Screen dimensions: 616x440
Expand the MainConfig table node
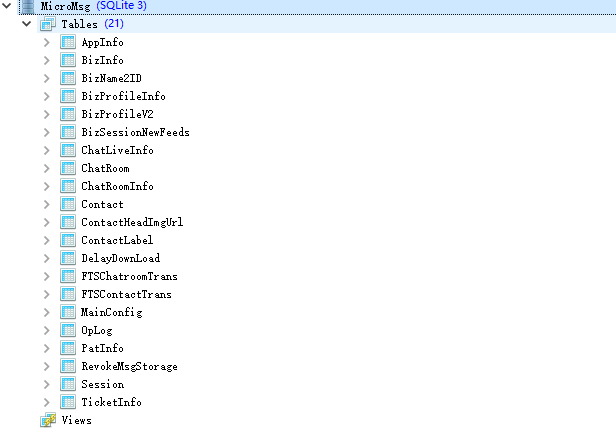click(47, 312)
